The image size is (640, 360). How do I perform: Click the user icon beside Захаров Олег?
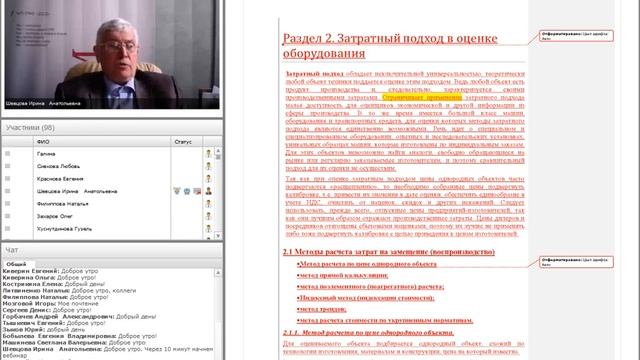click(209, 216)
